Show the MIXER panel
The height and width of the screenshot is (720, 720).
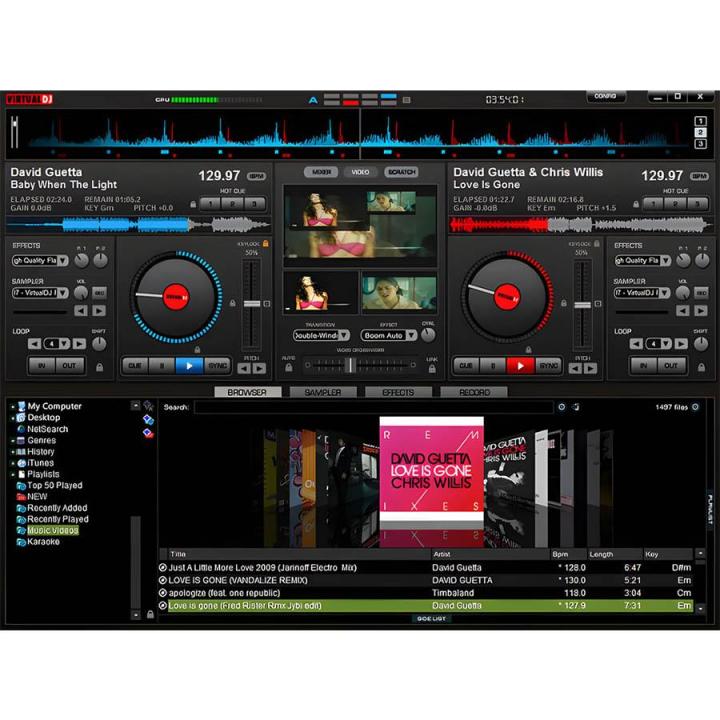[321, 172]
